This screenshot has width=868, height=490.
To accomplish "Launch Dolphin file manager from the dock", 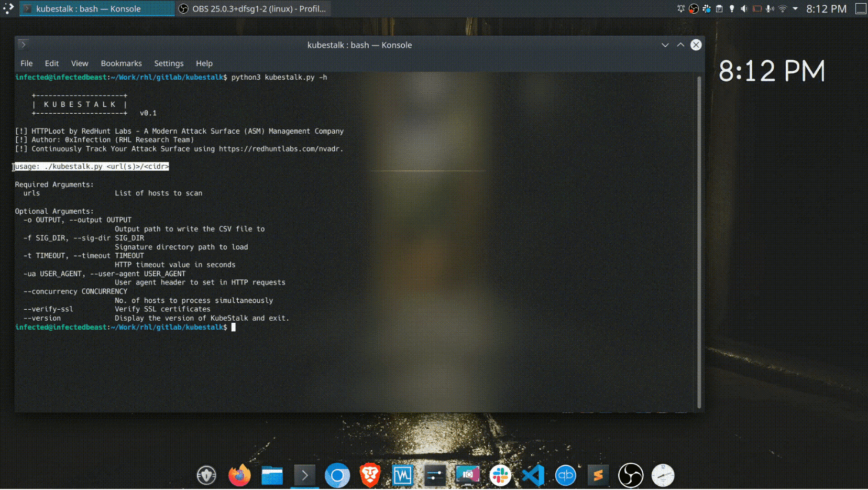I will (272, 476).
